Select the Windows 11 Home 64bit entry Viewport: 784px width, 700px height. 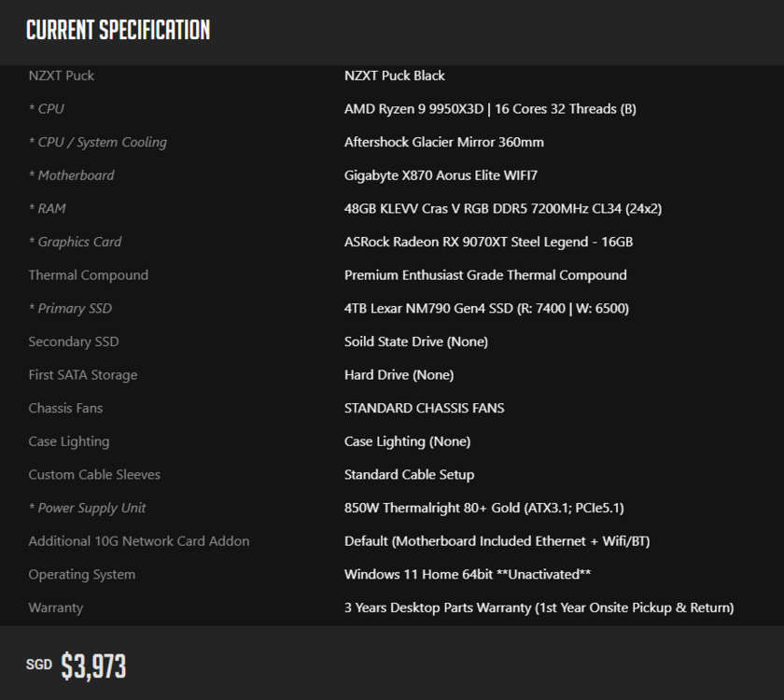(x=467, y=575)
